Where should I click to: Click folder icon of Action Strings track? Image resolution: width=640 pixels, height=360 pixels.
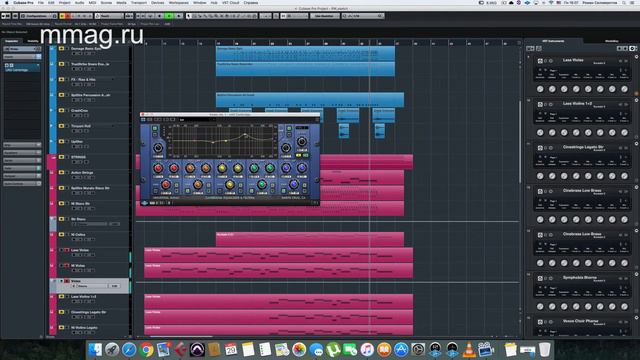coord(62,173)
